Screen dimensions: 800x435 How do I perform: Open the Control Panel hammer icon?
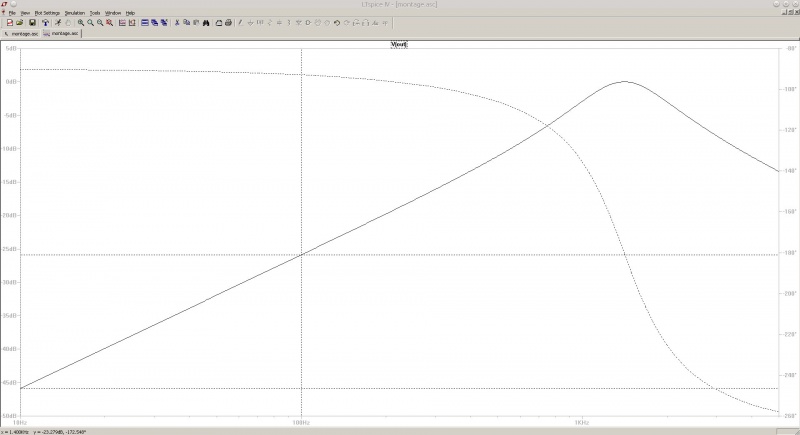45,23
